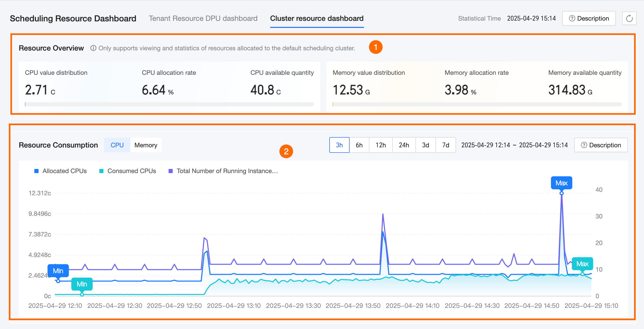Click the refresh icon button

pos(629,18)
